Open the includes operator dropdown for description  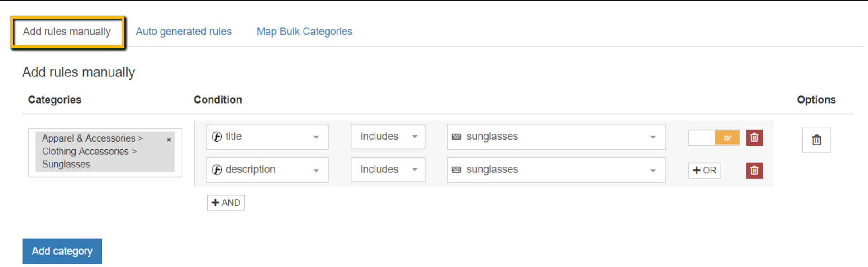[x=414, y=170]
